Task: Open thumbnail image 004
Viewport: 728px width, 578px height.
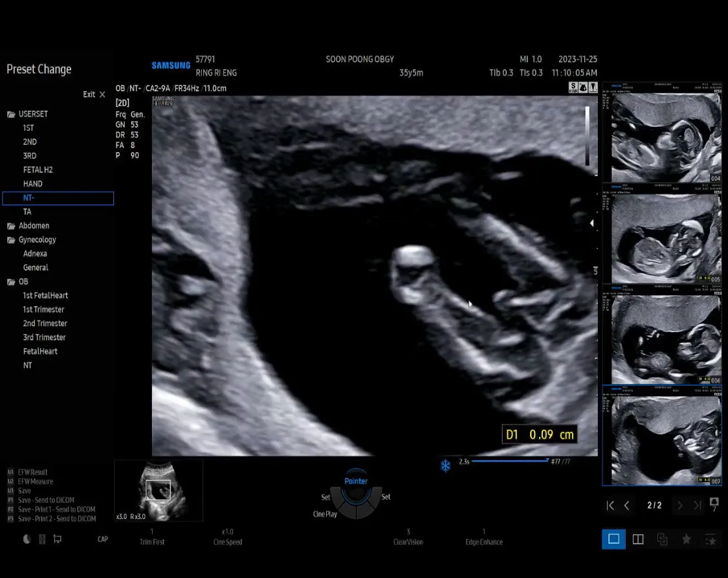Action: (x=662, y=132)
